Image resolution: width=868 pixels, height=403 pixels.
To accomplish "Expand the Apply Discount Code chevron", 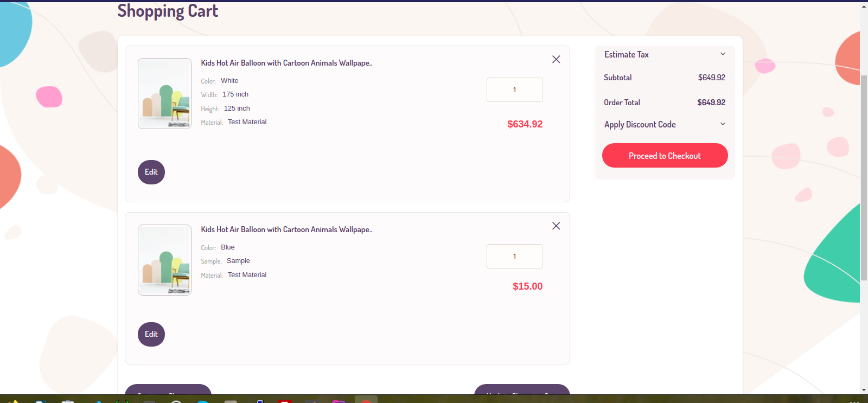I will point(723,124).
